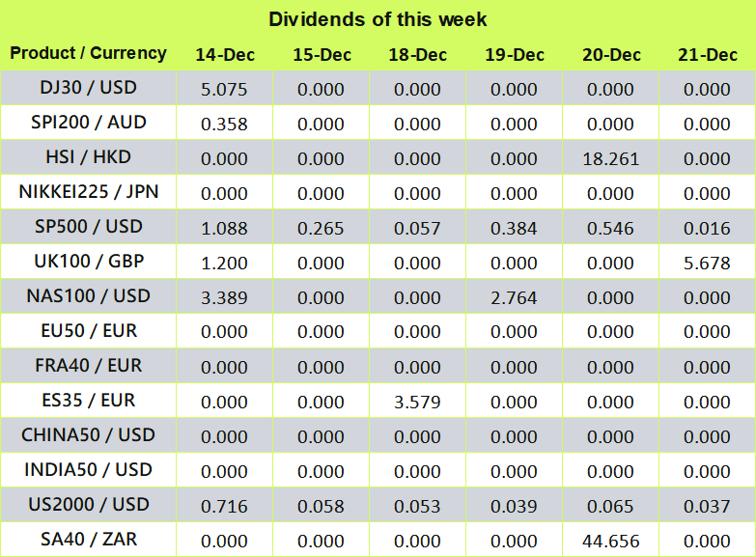Select the DJ30 dividend value 5.075

tap(224, 90)
